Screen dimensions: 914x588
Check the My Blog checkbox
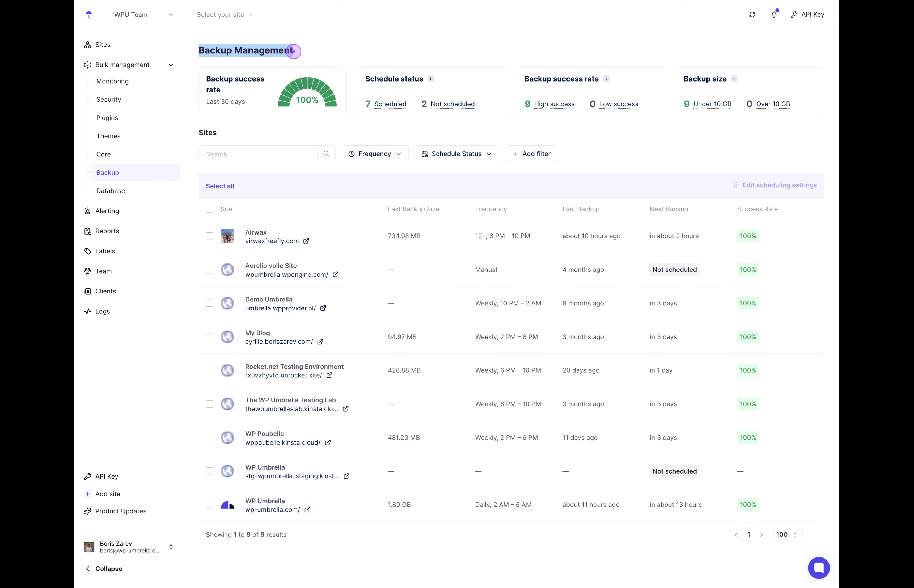coord(209,337)
